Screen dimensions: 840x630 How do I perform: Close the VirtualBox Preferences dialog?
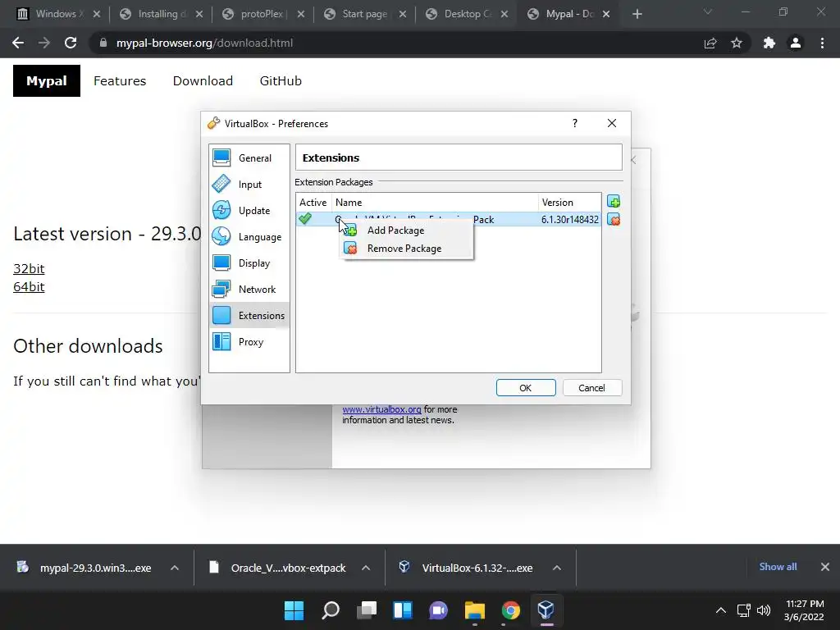pos(612,123)
